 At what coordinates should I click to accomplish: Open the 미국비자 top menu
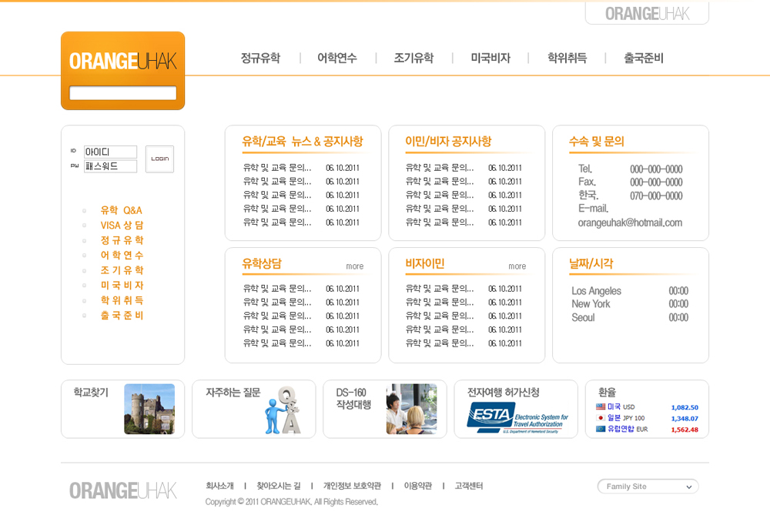pos(490,58)
